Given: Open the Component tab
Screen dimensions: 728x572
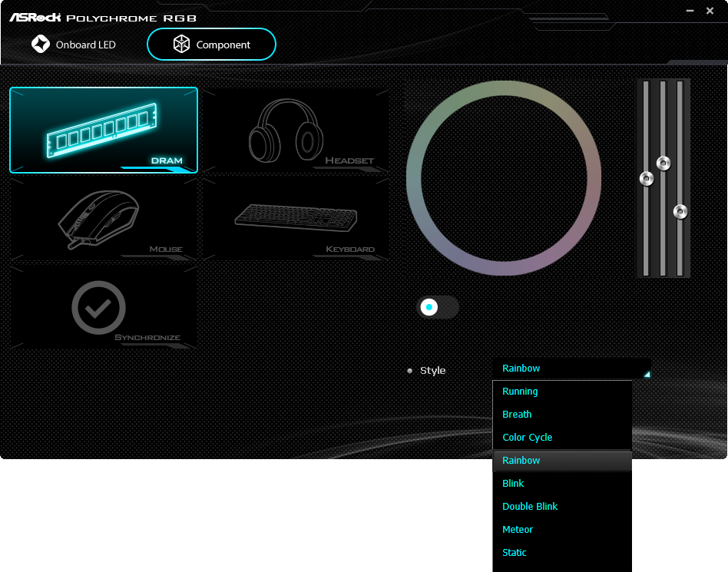Looking at the screenshot, I should pyautogui.click(x=212, y=45).
